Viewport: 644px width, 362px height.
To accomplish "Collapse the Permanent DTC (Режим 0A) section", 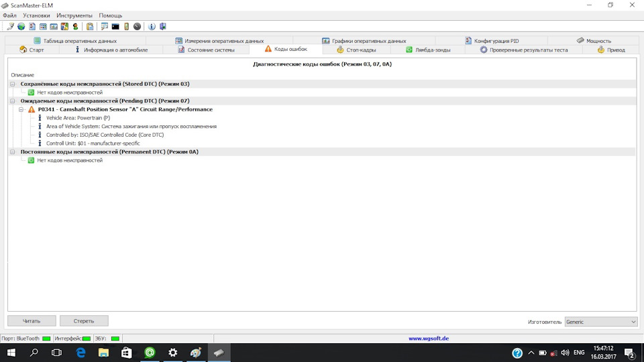I will (x=13, y=152).
